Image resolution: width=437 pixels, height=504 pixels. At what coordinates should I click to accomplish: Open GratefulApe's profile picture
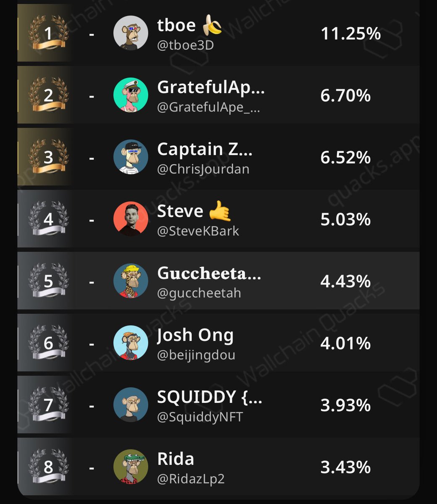tap(131, 95)
